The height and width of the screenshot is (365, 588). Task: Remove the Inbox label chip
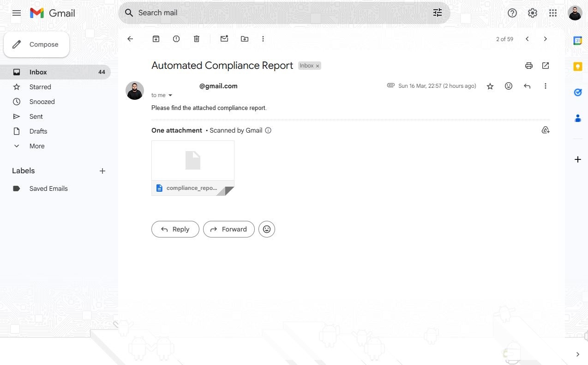(318, 66)
